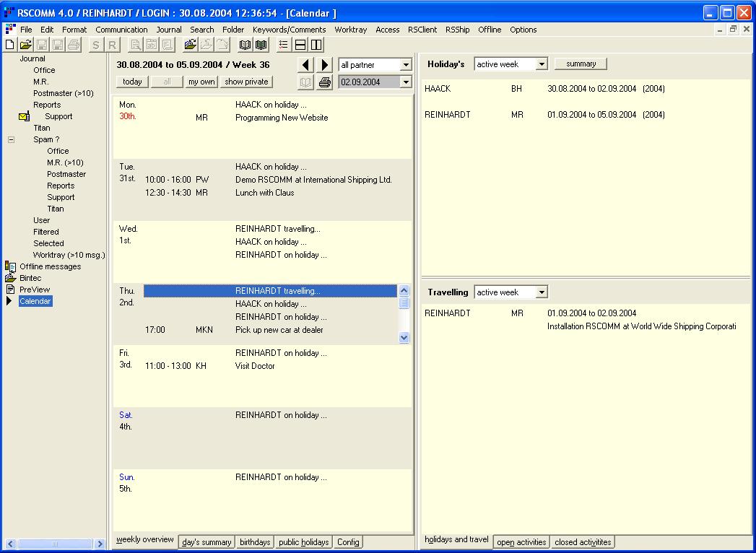Switch to the birthdays tab
756x553 pixels.
click(255, 542)
